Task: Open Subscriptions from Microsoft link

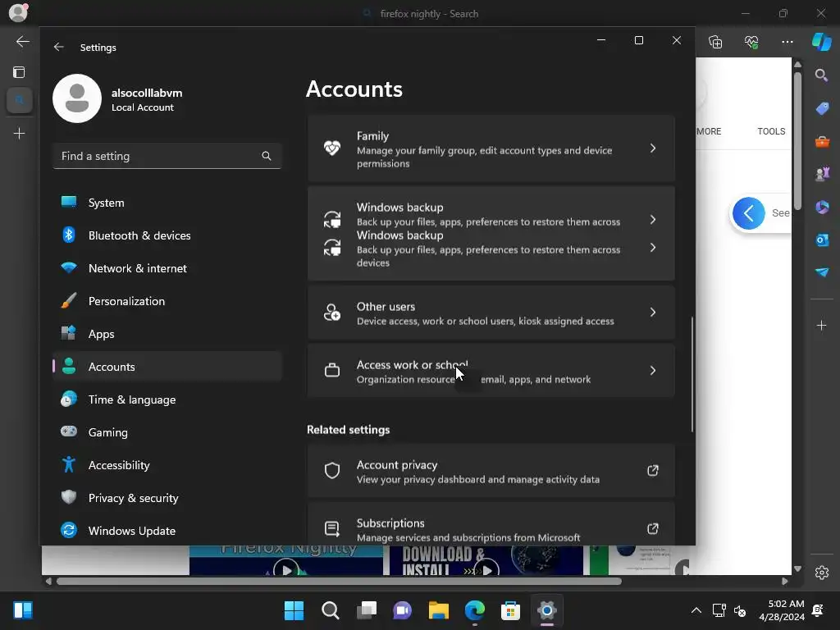Action: pyautogui.click(x=491, y=524)
